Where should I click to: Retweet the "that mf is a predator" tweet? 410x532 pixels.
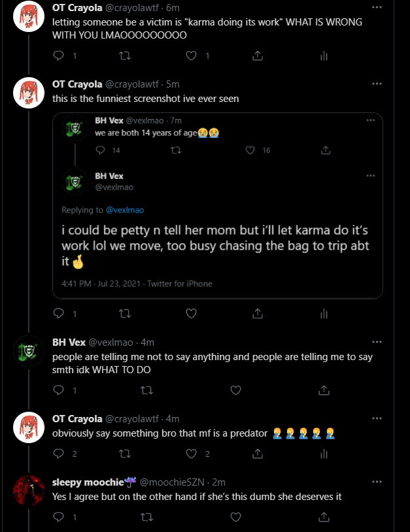point(124,454)
